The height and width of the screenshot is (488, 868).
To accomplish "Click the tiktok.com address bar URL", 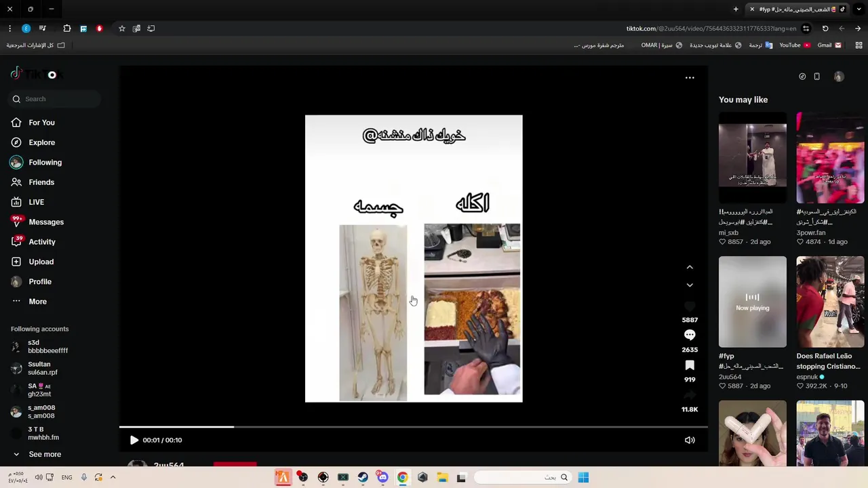I will (x=711, y=28).
